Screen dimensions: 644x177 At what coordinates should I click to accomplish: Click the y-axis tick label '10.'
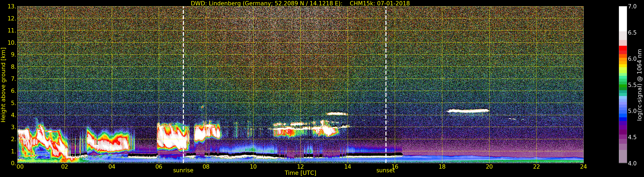[x=12, y=43]
